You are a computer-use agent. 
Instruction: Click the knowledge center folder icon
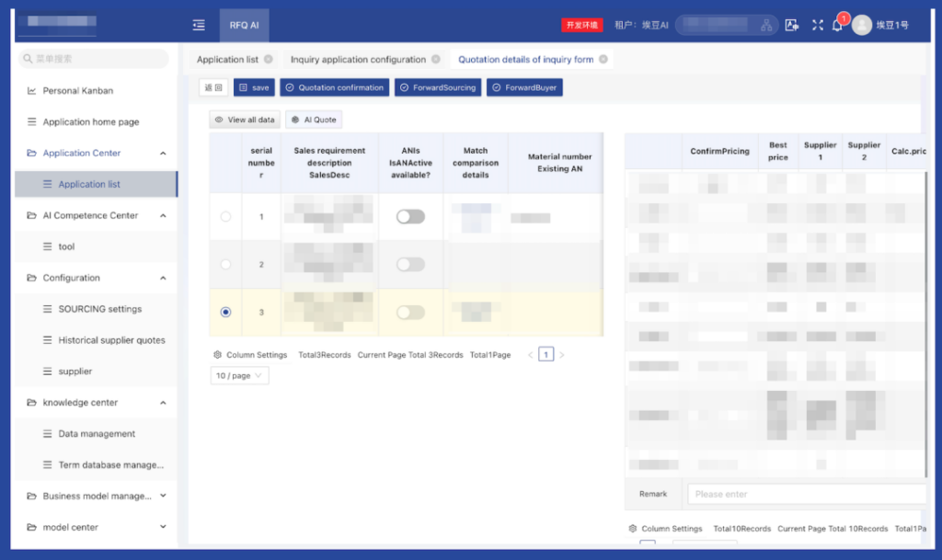pos(31,403)
